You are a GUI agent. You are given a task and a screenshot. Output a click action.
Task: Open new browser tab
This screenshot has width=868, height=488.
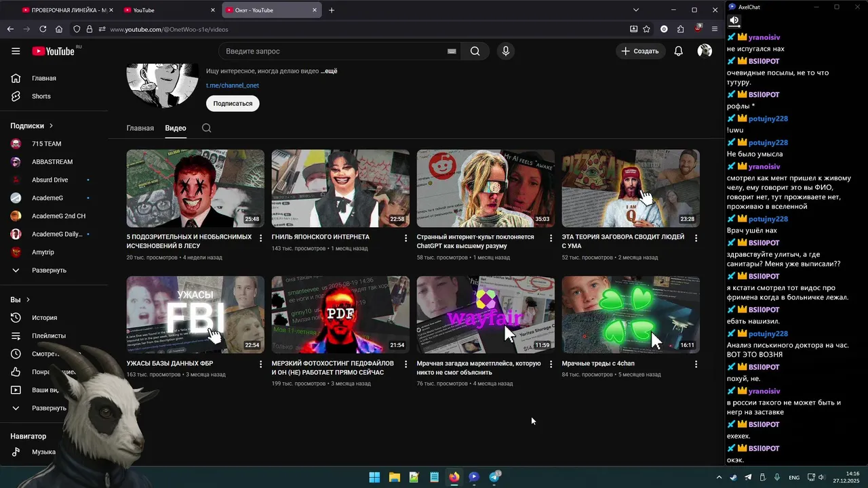332,10
